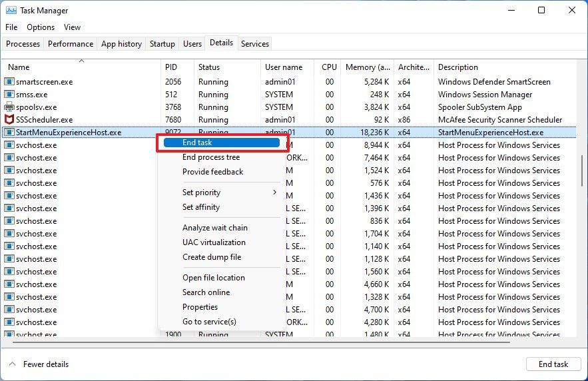Collapse view using Fewer details arrow
588x381 pixels.
tap(12, 364)
